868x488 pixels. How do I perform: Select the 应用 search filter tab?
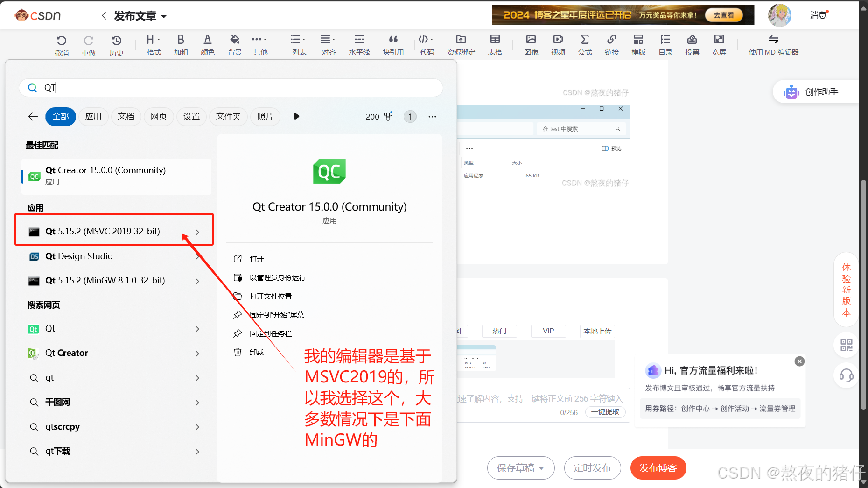93,116
